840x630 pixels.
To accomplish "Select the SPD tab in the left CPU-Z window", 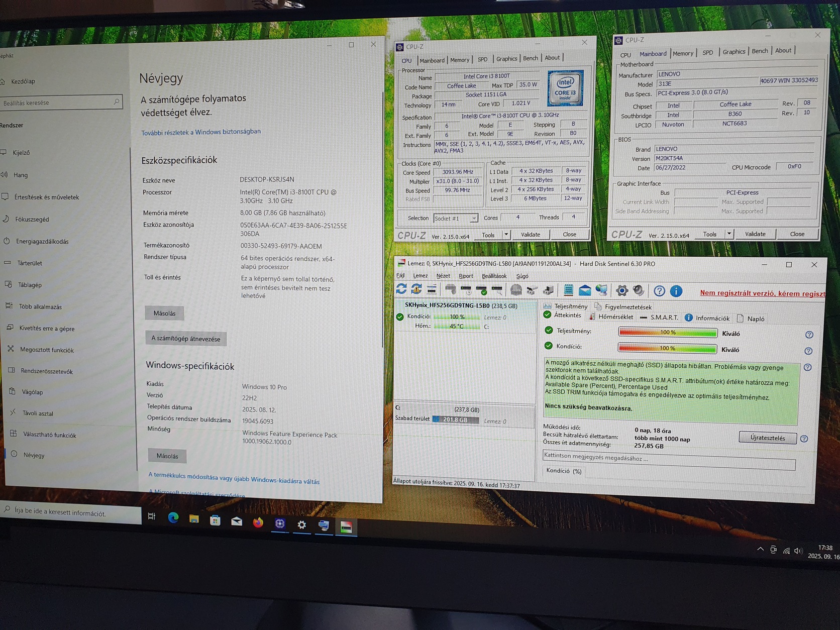I will coord(482,59).
